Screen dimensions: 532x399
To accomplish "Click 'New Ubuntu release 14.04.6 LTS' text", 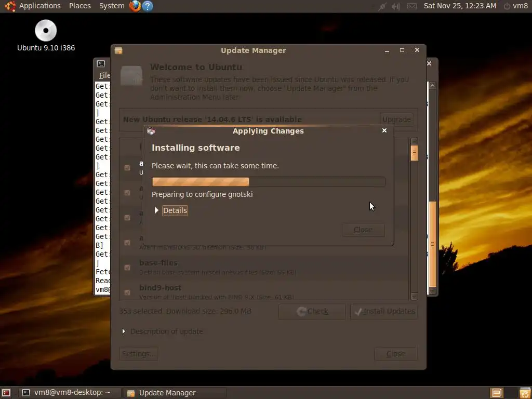I will coord(212,119).
